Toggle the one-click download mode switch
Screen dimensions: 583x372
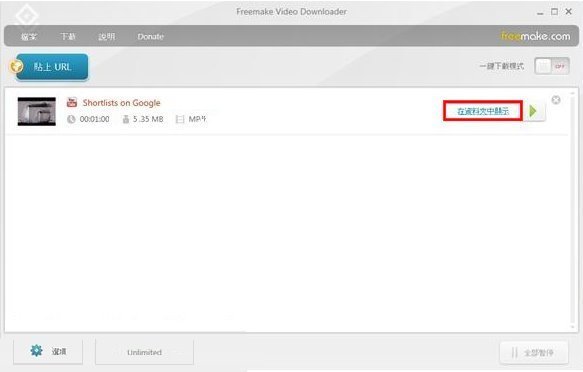(x=552, y=66)
